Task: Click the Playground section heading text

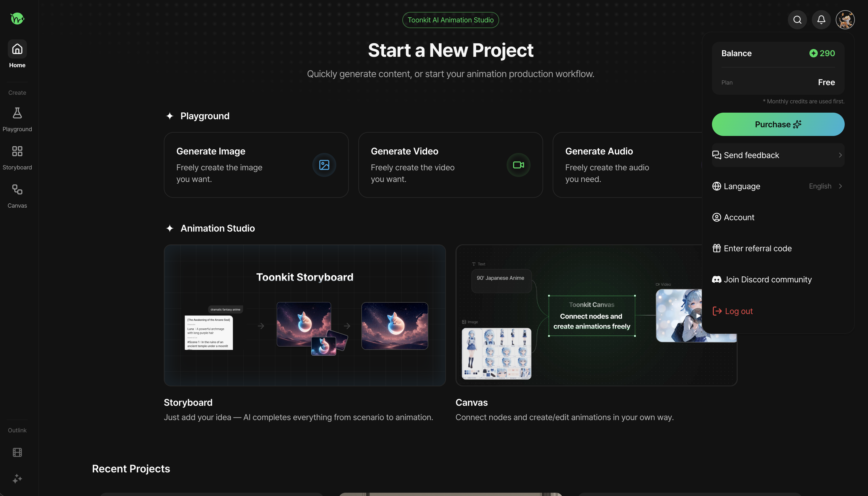Action: [x=205, y=116]
